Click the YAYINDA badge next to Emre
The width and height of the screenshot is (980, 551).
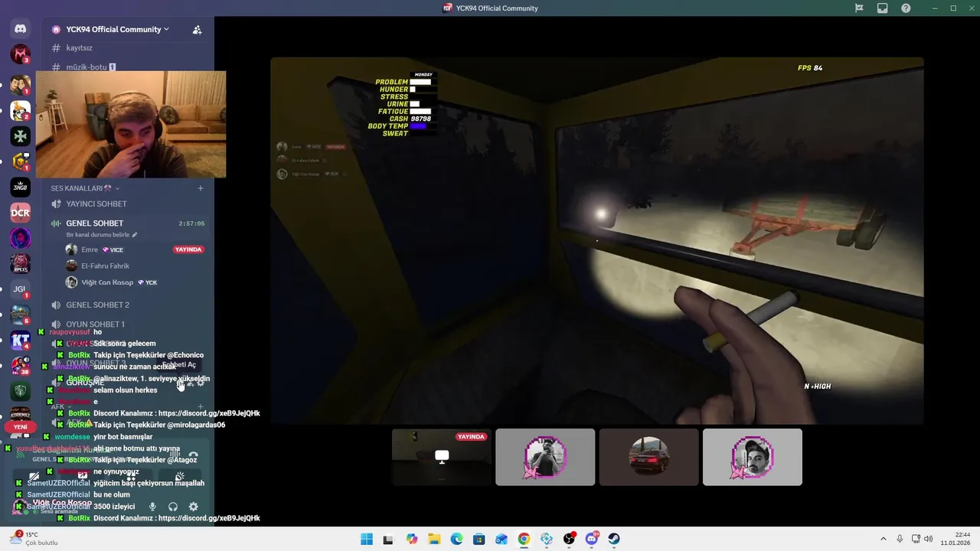click(x=188, y=249)
